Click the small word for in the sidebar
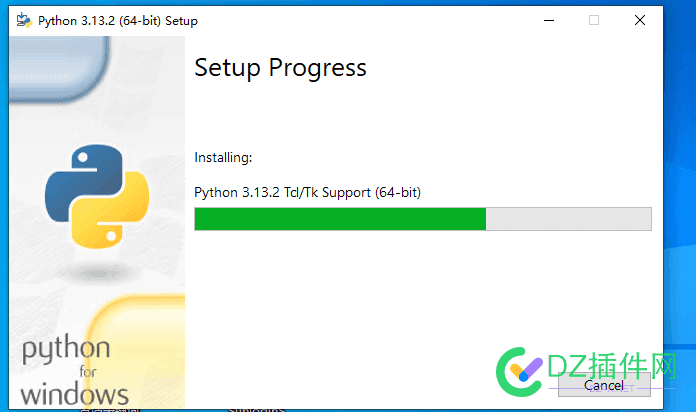The image size is (696, 412). [88, 371]
